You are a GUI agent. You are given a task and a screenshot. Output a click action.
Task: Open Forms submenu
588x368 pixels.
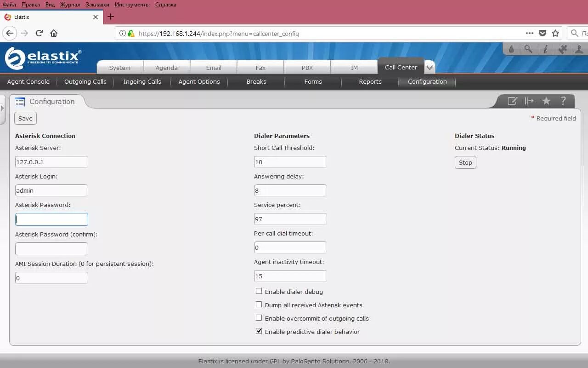tap(313, 81)
